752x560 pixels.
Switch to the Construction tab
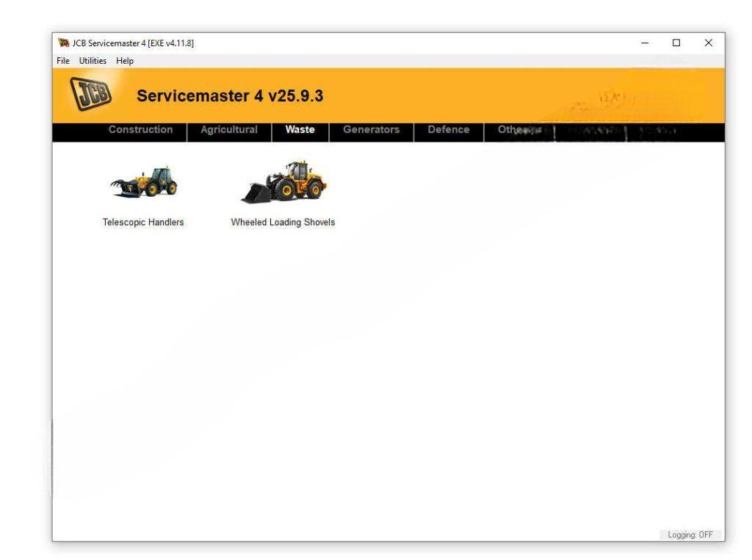pyautogui.click(x=140, y=130)
